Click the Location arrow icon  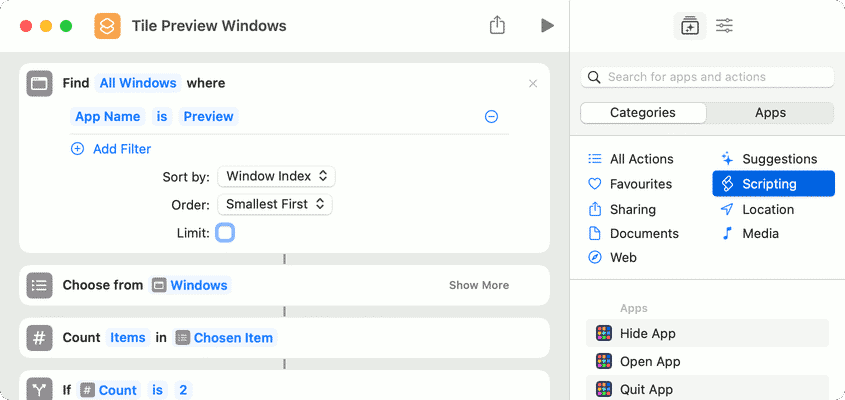[x=727, y=209]
